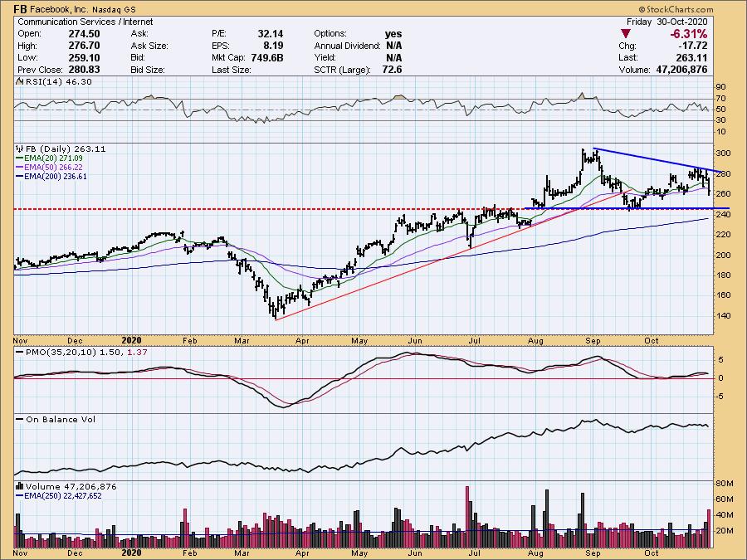
Task: Click the 'Last:' label in quote header
Action: coord(628,57)
